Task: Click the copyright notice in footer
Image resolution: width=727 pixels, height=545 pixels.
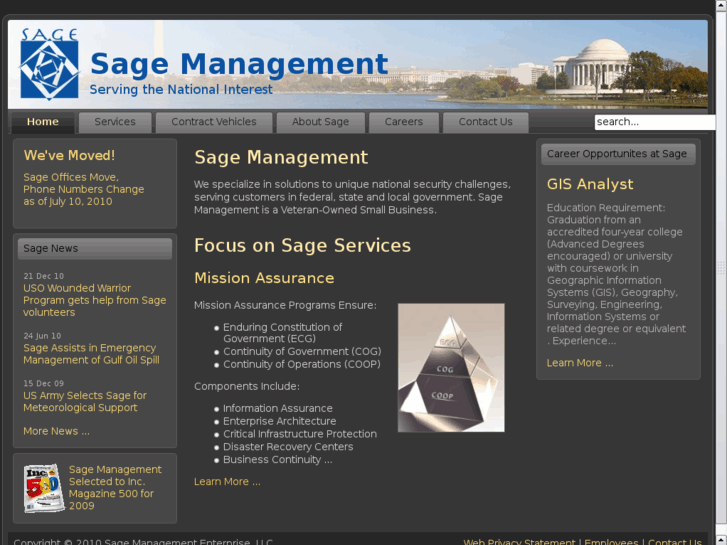Action: click(143, 542)
